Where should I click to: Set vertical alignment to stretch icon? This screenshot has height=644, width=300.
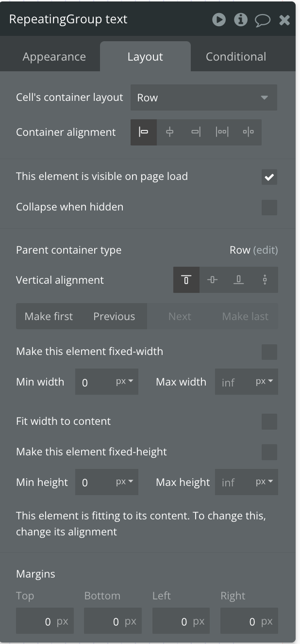[265, 280]
